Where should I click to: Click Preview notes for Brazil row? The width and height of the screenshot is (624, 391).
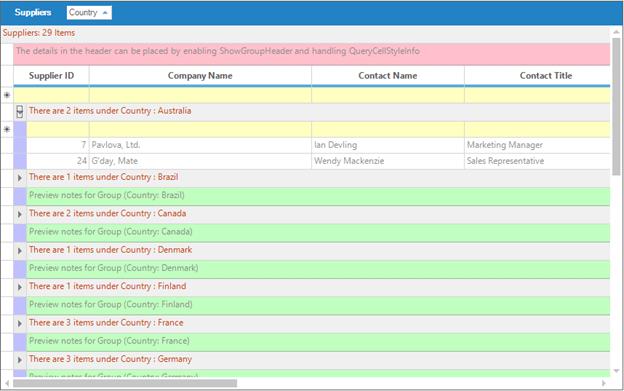318,196
